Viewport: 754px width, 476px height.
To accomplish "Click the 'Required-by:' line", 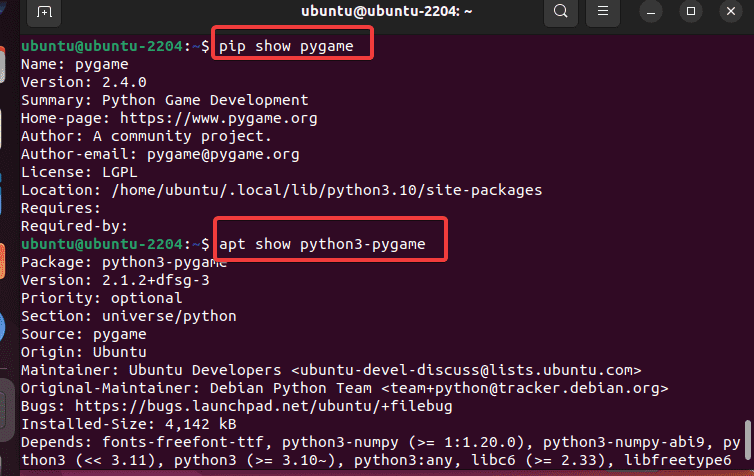I will coord(74,226).
